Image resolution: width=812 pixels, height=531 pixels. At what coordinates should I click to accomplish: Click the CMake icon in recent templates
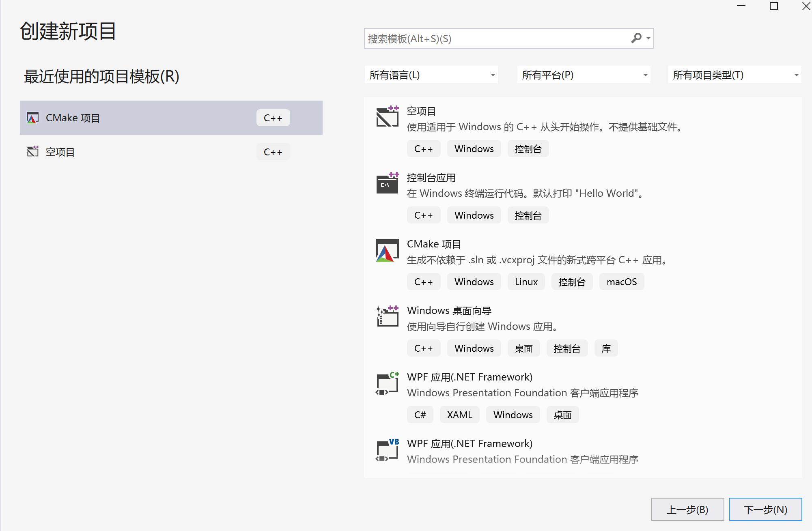[x=32, y=118]
